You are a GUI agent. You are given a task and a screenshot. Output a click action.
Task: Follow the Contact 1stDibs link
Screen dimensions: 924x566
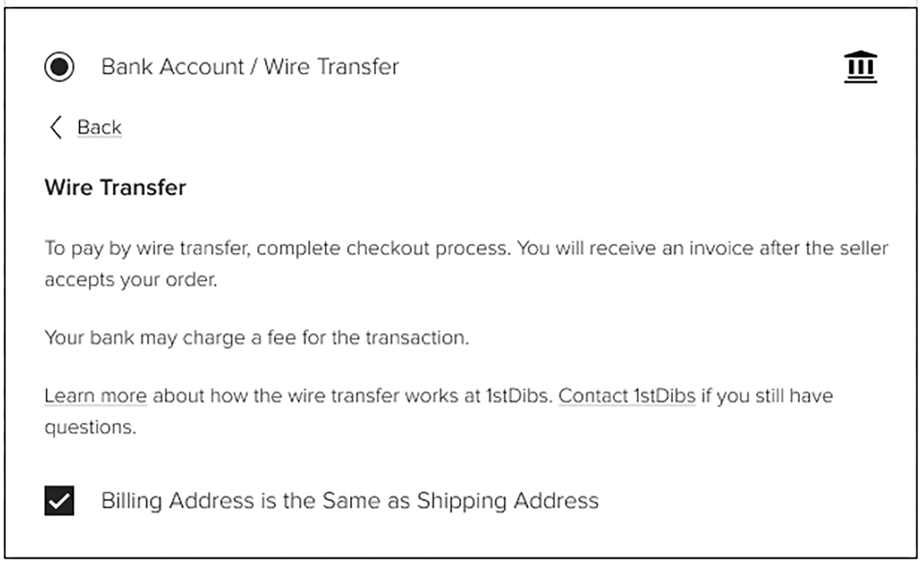pos(627,396)
